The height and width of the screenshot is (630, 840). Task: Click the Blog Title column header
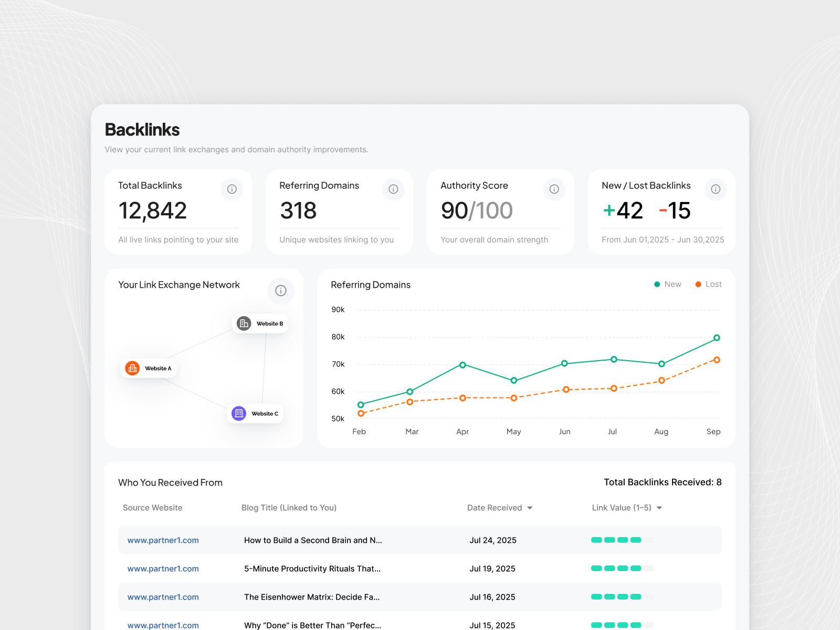(x=289, y=508)
